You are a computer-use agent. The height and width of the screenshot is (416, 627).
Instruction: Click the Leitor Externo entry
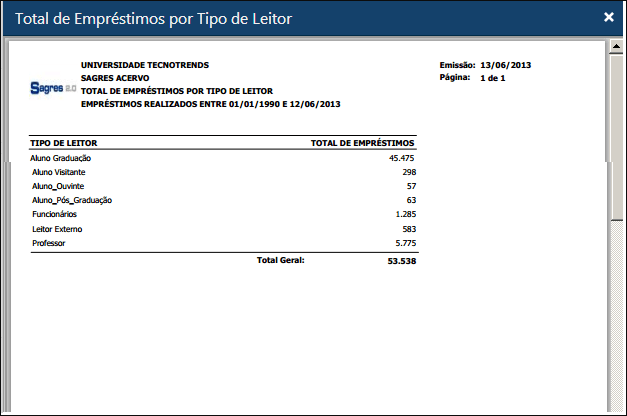click(56, 229)
